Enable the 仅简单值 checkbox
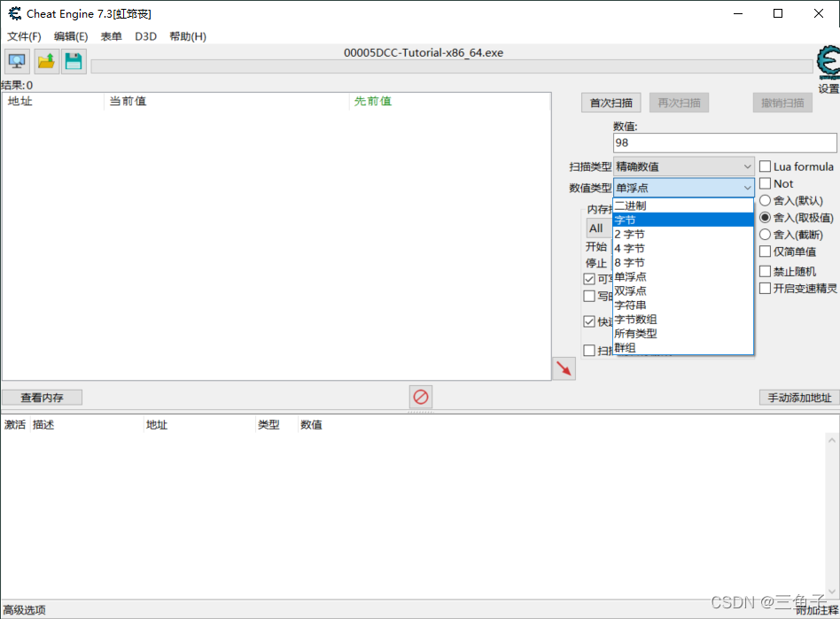This screenshot has height=619, width=840. (x=765, y=251)
